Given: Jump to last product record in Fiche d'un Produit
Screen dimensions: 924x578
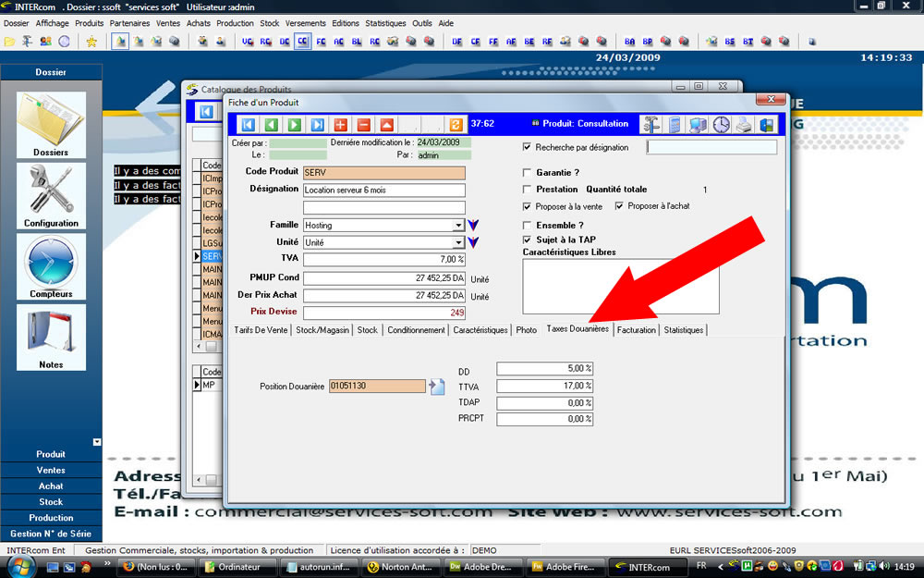Looking at the screenshot, I should 317,125.
